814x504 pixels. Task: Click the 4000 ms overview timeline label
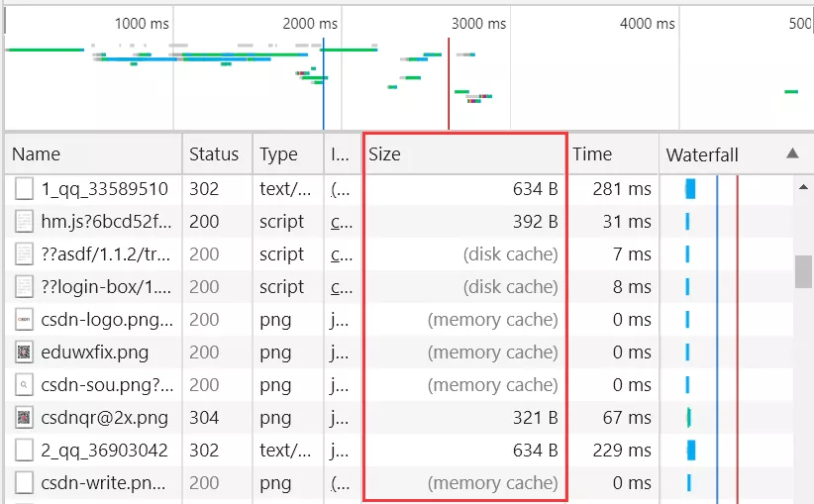point(648,24)
